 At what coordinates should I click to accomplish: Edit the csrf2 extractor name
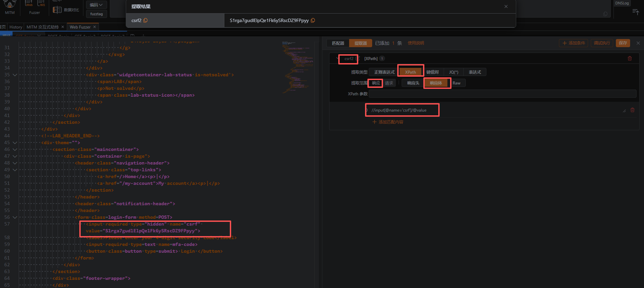pyautogui.click(x=358, y=59)
